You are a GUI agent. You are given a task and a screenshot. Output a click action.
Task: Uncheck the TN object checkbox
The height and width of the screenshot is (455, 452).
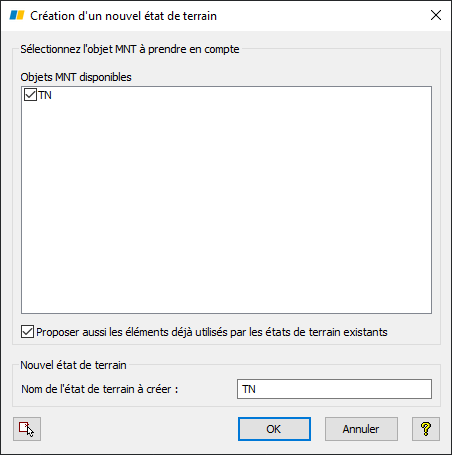coord(30,95)
